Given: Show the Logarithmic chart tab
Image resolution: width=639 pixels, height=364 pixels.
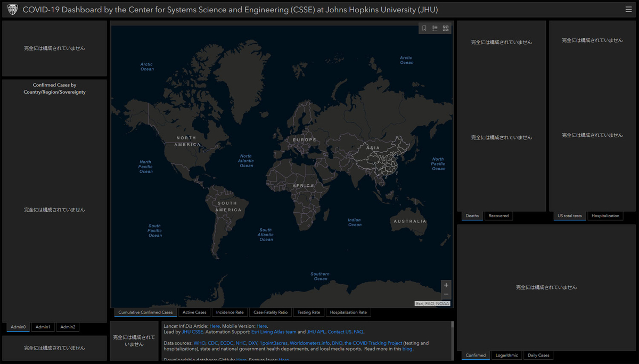Looking at the screenshot, I should tap(506, 355).
